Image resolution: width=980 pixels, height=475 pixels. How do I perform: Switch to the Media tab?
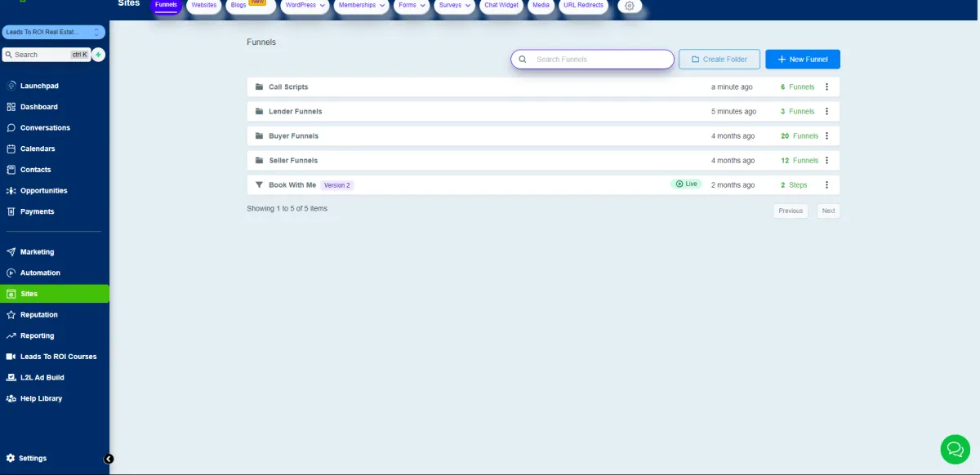[541, 5]
